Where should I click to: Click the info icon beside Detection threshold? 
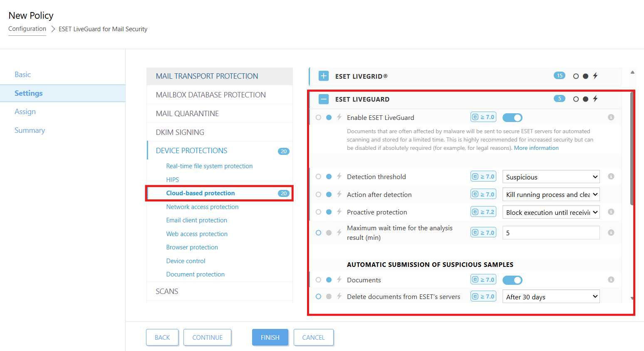coord(611,177)
